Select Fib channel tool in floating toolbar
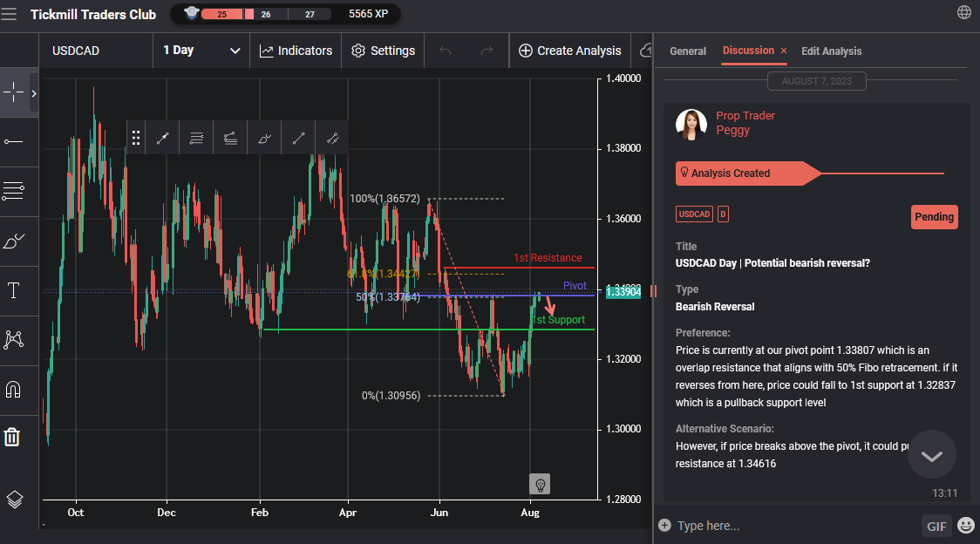980x544 pixels. coord(231,139)
